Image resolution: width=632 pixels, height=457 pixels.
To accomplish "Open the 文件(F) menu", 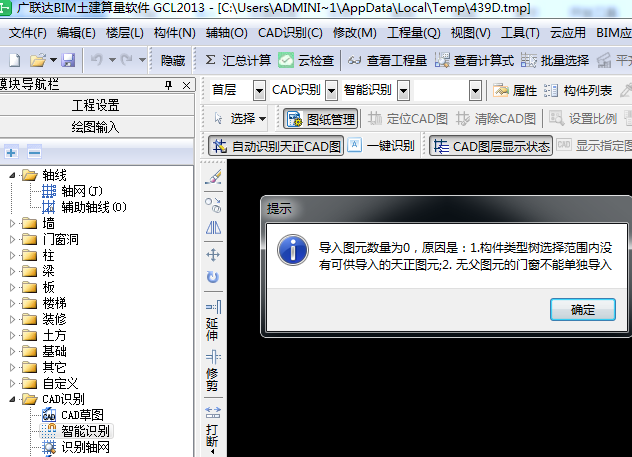I will (x=27, y=33).
